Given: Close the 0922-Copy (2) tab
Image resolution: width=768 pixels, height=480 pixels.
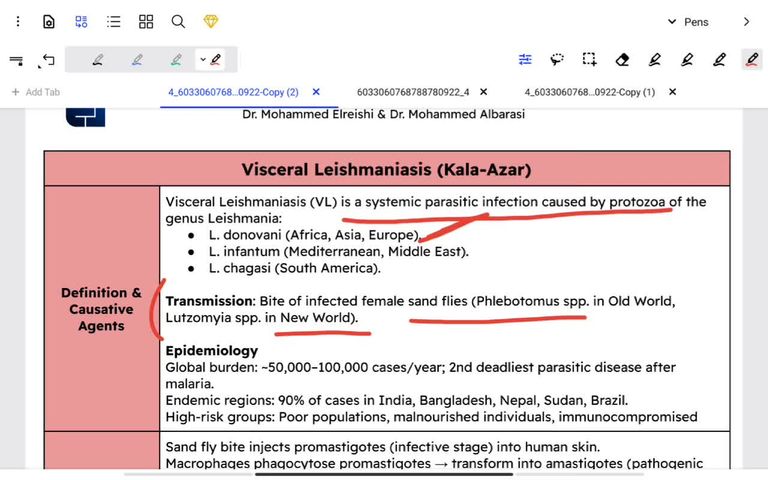Looking at the screenshot, I should click(316, 92).
